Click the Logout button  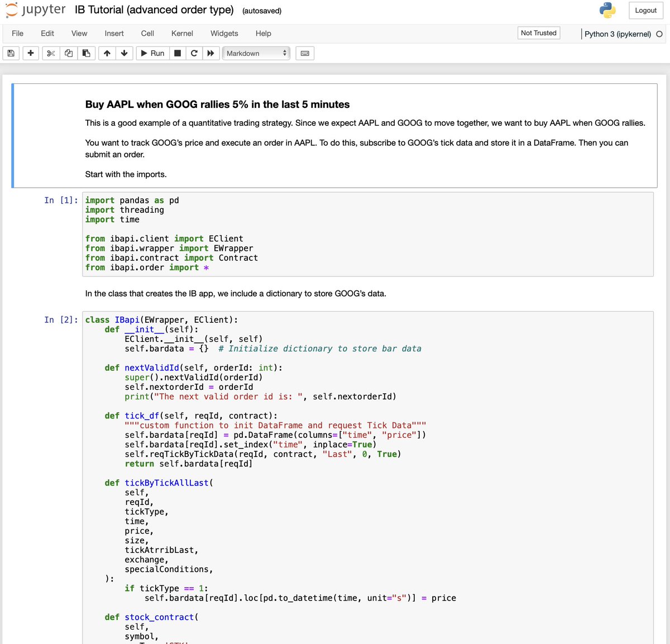click(x=645, y=10)
